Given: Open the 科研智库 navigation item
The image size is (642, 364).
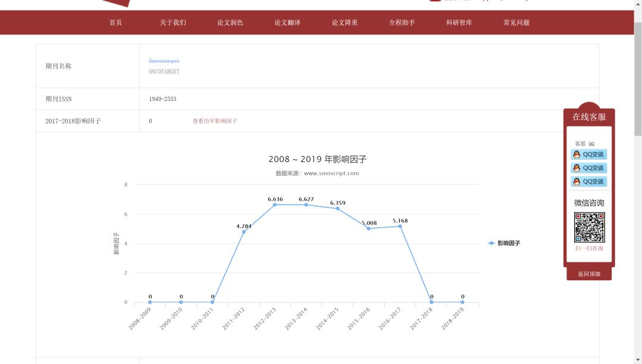Looking at the screenshot, I should [x=458, y=23].
